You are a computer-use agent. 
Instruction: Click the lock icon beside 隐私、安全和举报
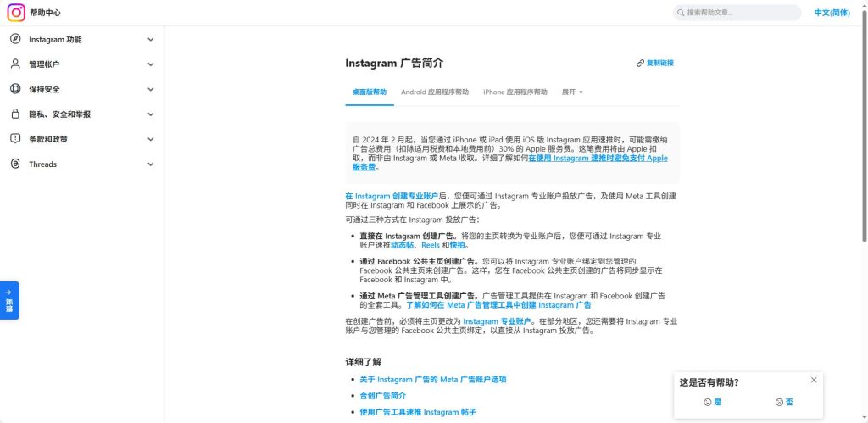pyautogui.click(x=15, y=114)
